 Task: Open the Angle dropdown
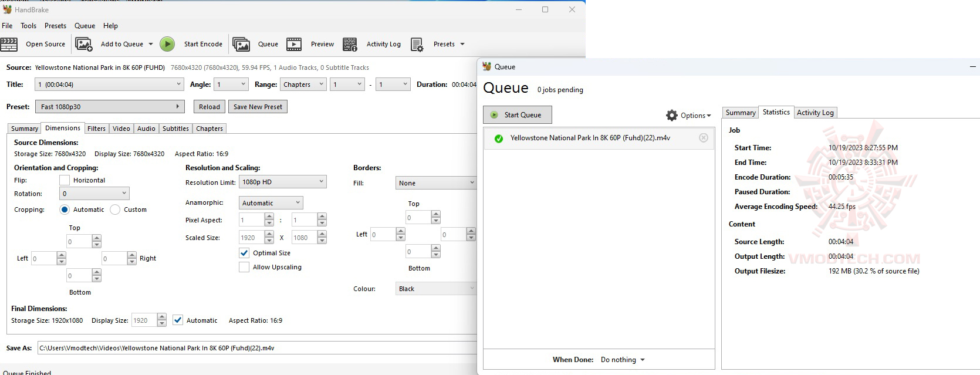(x=231, y=85)
